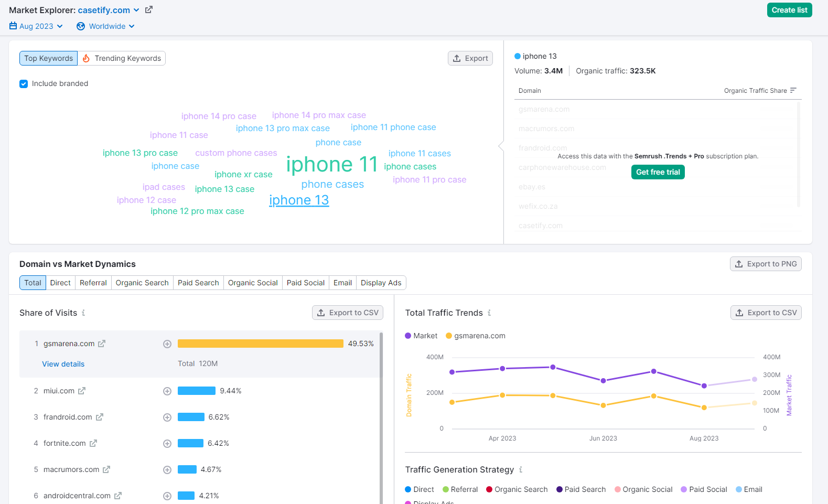Click info icon beside Traffic Generation Strategy
The height and width of the screenshot is (504, 828).
coord(521,469)
